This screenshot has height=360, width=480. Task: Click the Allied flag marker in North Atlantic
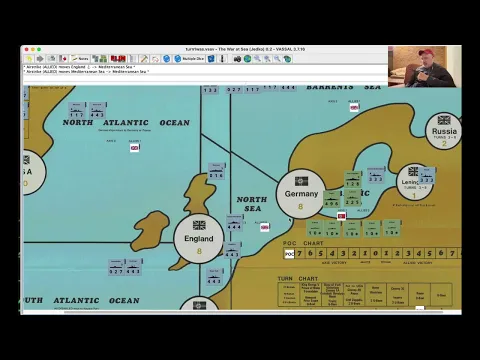134,148
